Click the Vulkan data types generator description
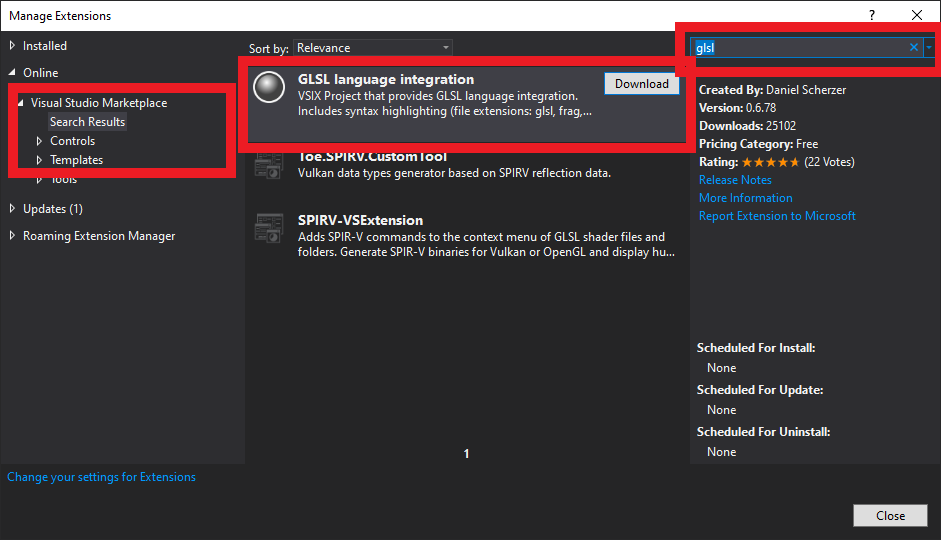This screenshot has height=540, width=941. (454, 173)
